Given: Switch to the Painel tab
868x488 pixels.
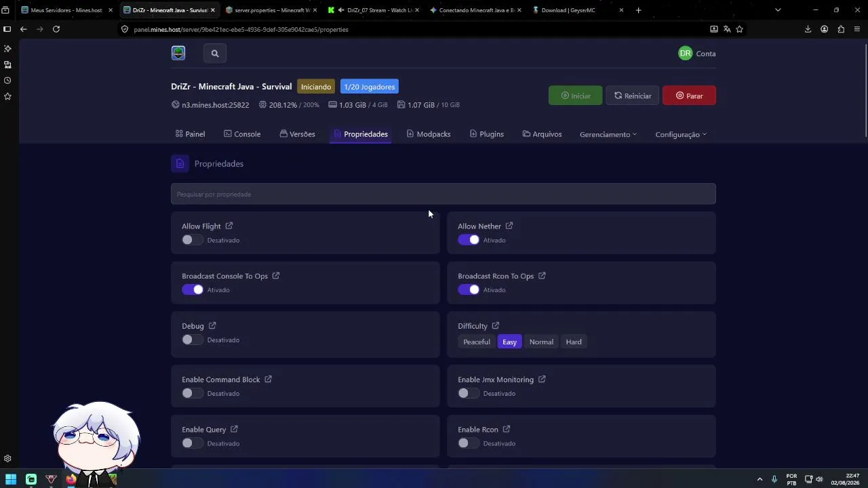Looking at the screenshot, I should point(190,134).
